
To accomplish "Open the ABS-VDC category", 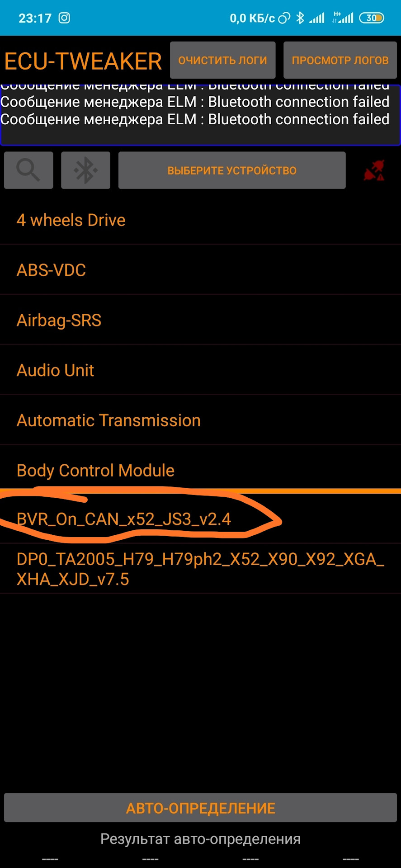I will (x=51, y=270).
